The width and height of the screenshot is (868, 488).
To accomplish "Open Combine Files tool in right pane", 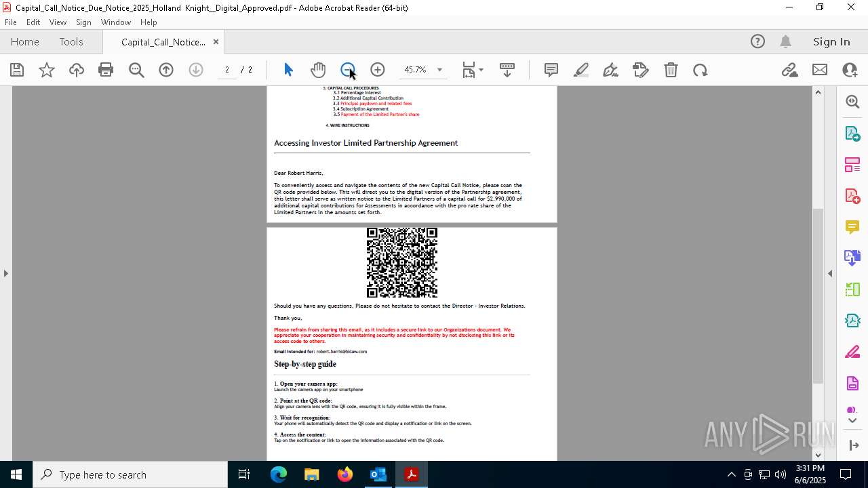I will (852, 258).
